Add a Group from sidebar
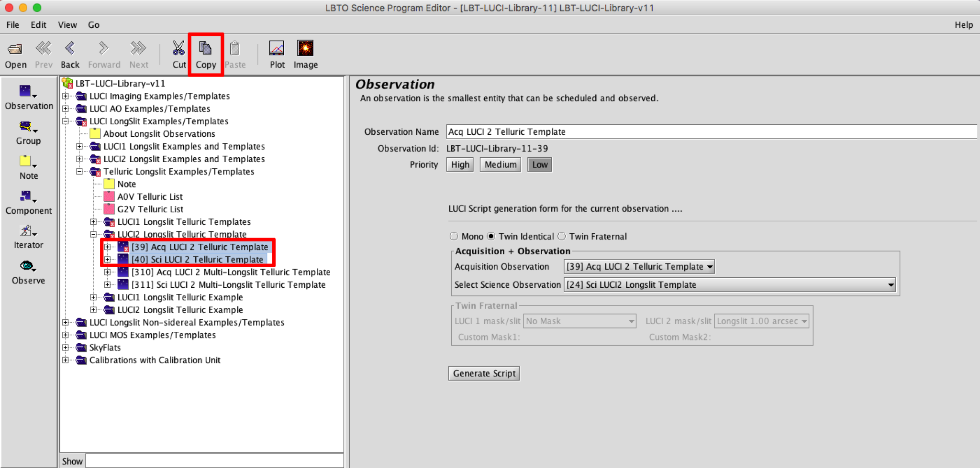The image size is (980, 468). pos(28,133)
